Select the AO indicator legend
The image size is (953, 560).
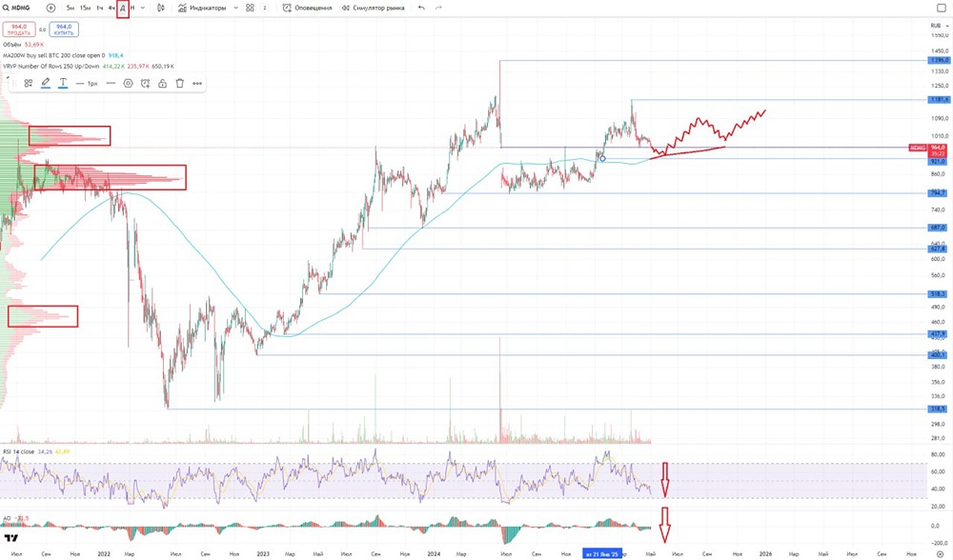pyautogui.click(x=16, y=519)
